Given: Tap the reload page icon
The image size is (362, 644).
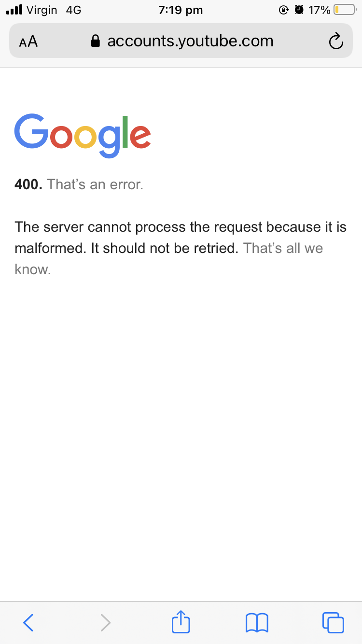Looking at the screenshot, I should tap(335, 42).
